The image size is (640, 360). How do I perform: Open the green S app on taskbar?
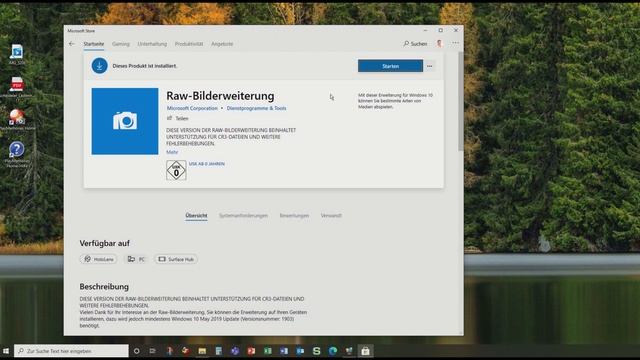[316, 351]
